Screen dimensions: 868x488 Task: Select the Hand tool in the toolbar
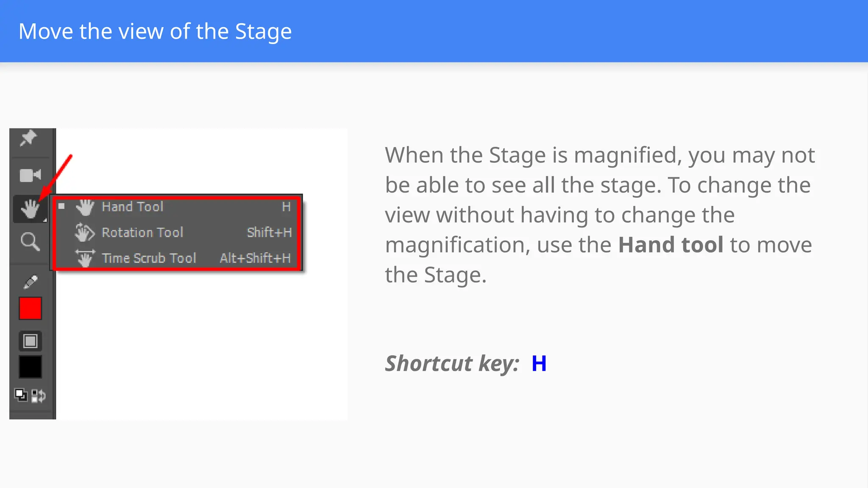click(30, 208)
